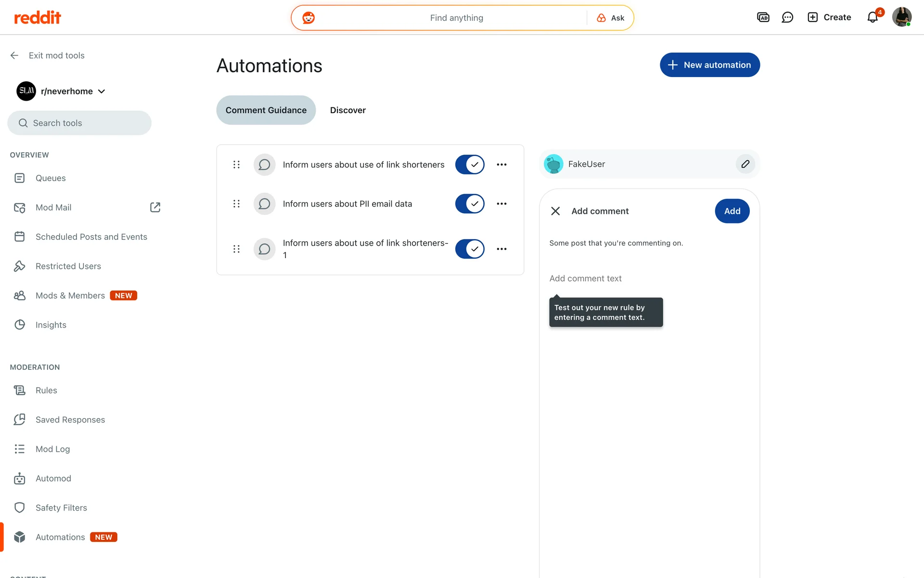Screen dimensions: 924x578
Task: Open the chat messages icon
Action: (x=787, y=17)
